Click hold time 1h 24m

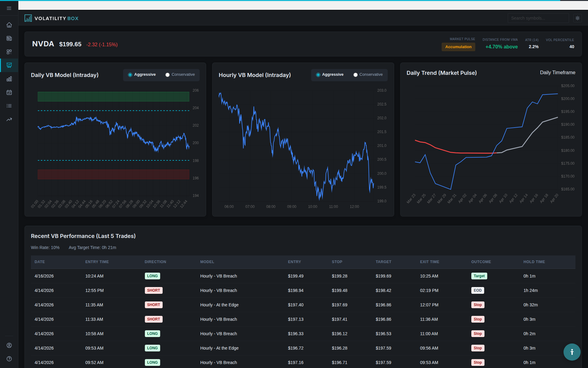pos(530,290)
